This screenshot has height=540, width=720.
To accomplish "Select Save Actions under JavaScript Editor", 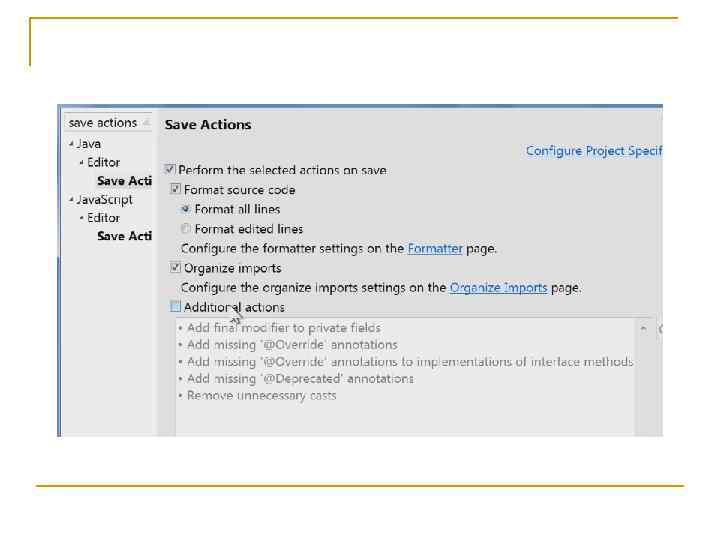I will coord(123,236).
